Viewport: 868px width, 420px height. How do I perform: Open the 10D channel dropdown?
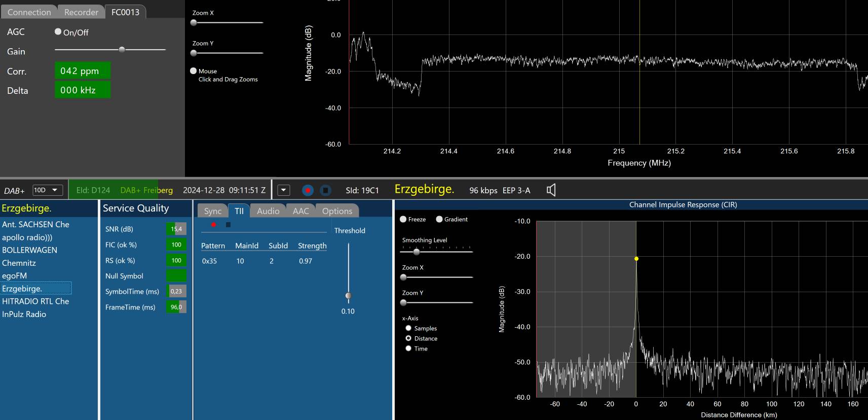48,190
